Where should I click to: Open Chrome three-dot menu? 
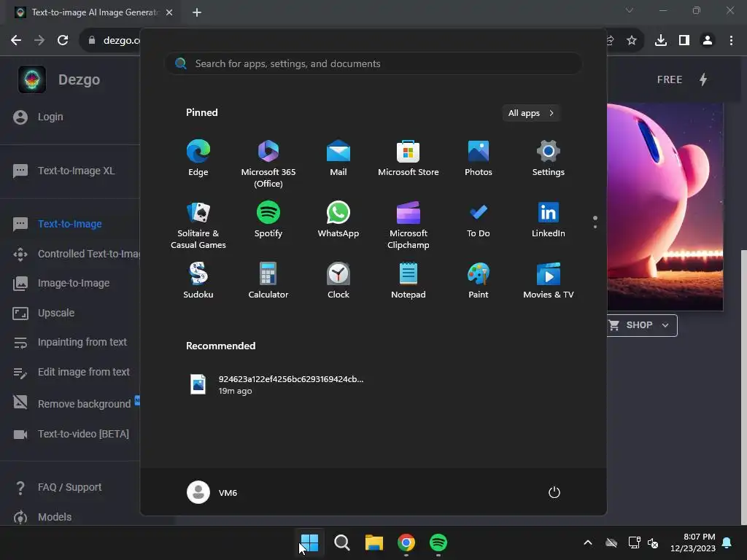tap(731, 40)
